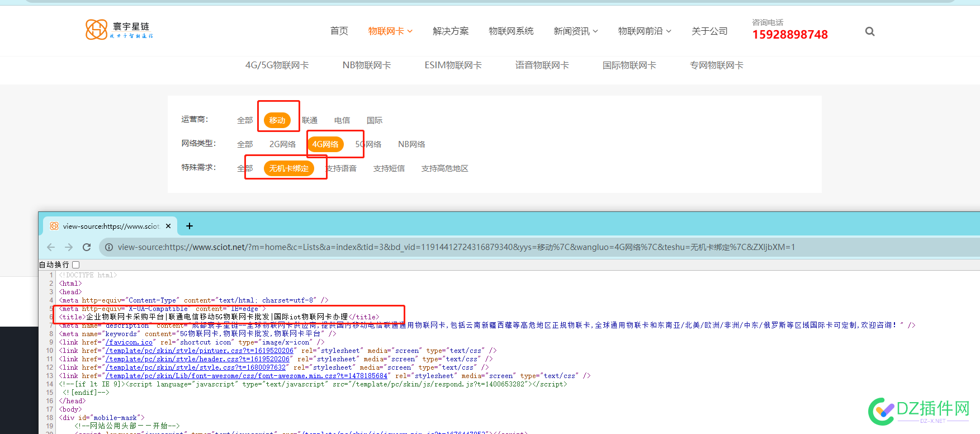Open 物联网系统 in navigation
Viewport: 980px width, 434px height.
pos(511,31)
